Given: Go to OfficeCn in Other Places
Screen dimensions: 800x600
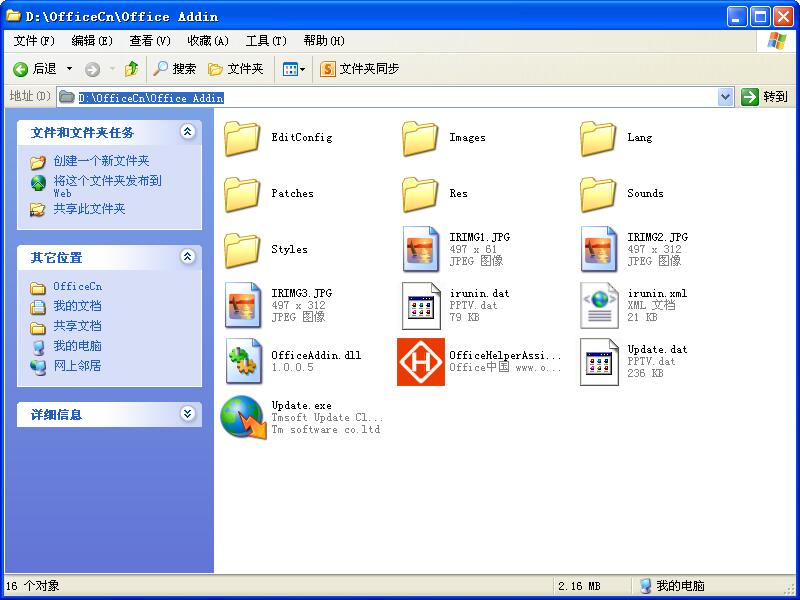Looking at the screenshot, I should (78, 287).
